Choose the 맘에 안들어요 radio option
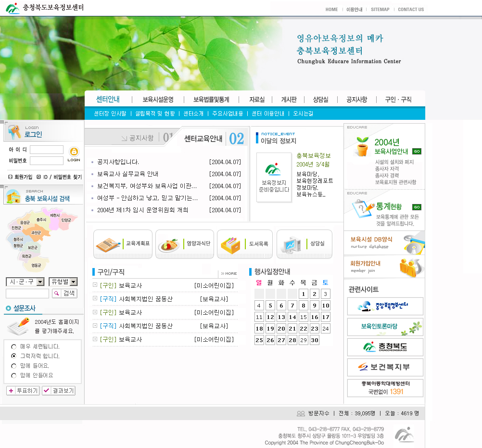 pyautogui.click(x=14, y=375)
